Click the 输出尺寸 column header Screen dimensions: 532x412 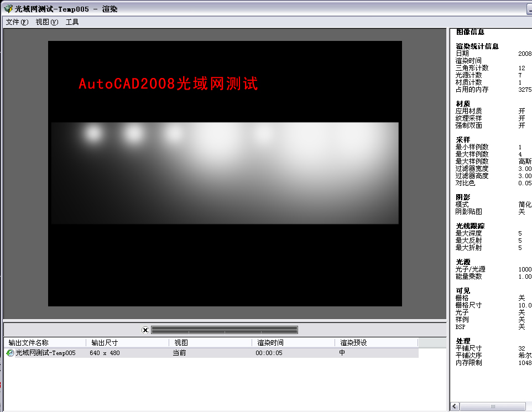tap(105, 342)
